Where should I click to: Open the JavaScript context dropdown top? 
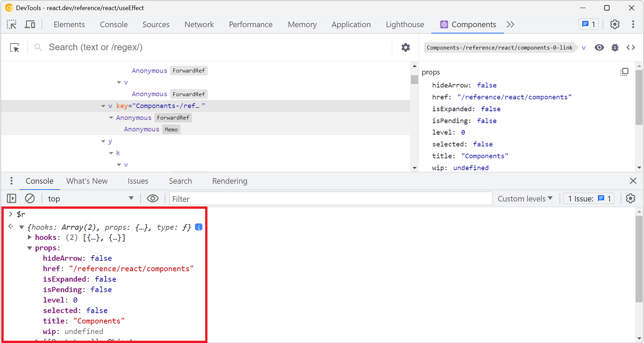click(91, 199)
